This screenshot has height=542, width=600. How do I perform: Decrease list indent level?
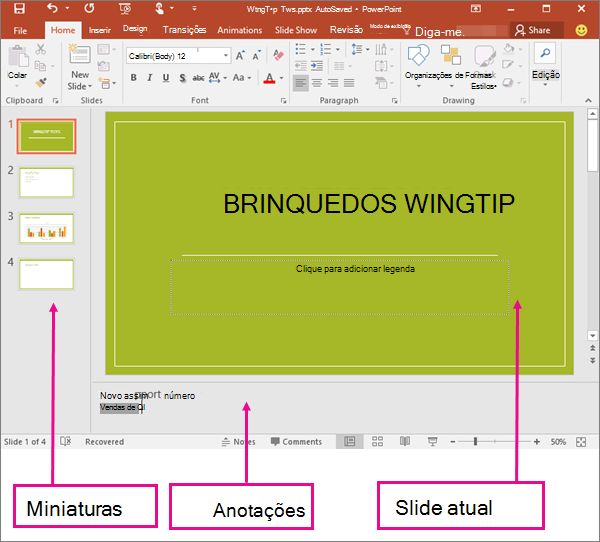point(300,66)
